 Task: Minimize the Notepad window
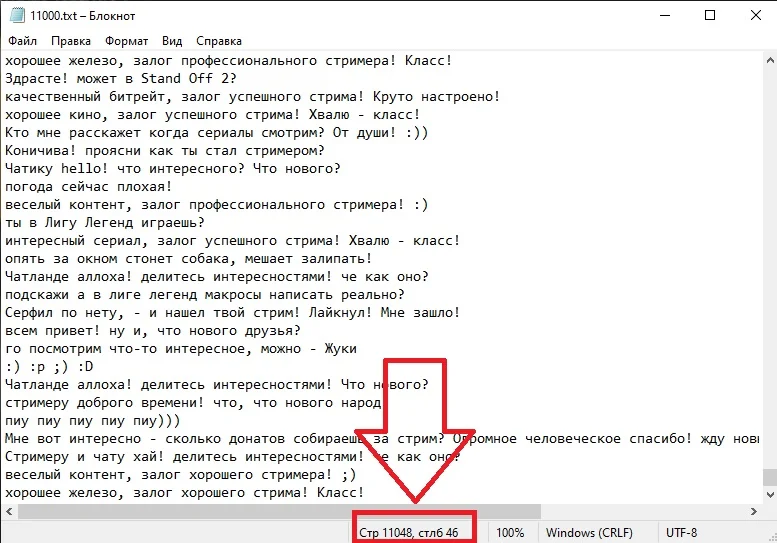point(665,15)
